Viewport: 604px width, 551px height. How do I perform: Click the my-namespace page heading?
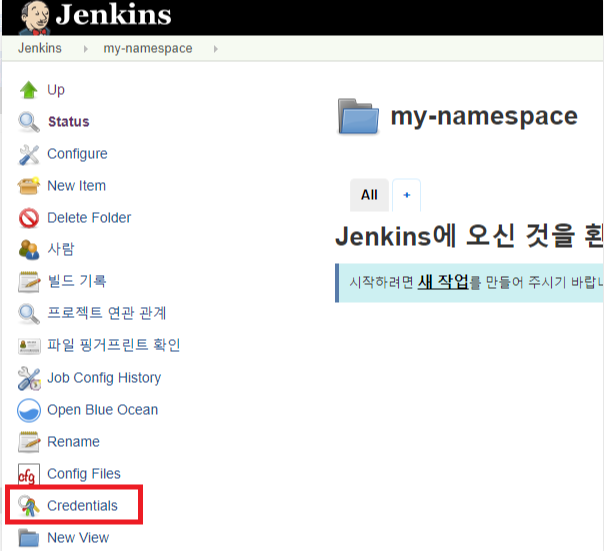point(484,116)
